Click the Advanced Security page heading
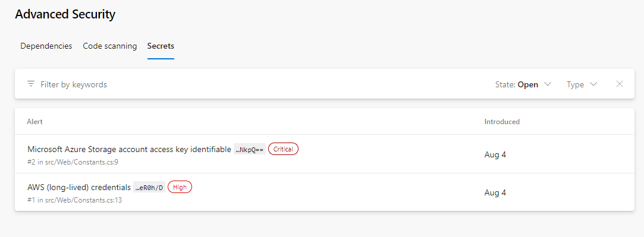 click(65, 14)
